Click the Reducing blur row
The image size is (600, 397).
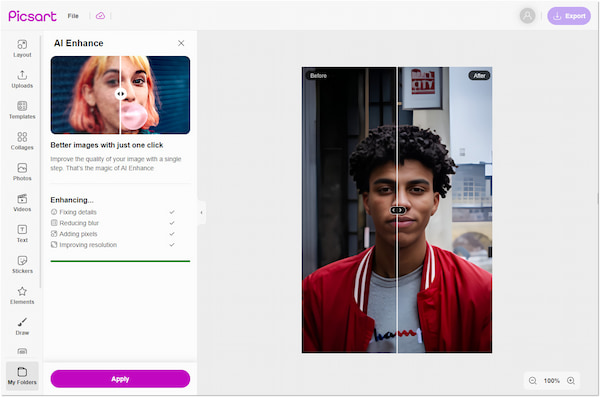(113, 223)
